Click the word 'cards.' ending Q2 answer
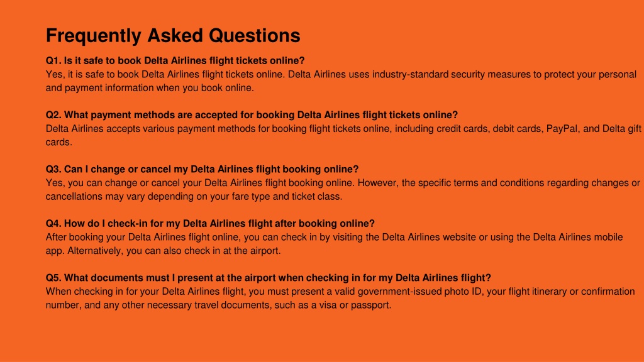The image size is (644, 362). pos(58,143)
